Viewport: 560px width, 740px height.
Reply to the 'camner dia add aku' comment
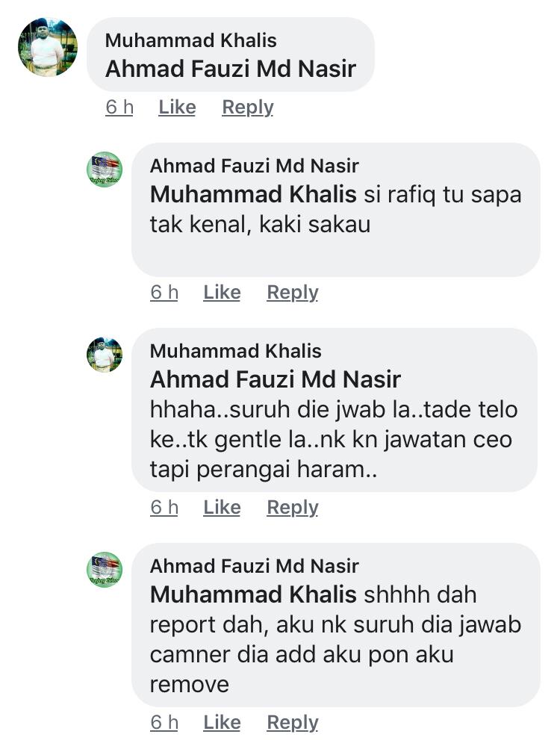coord(292,723)
